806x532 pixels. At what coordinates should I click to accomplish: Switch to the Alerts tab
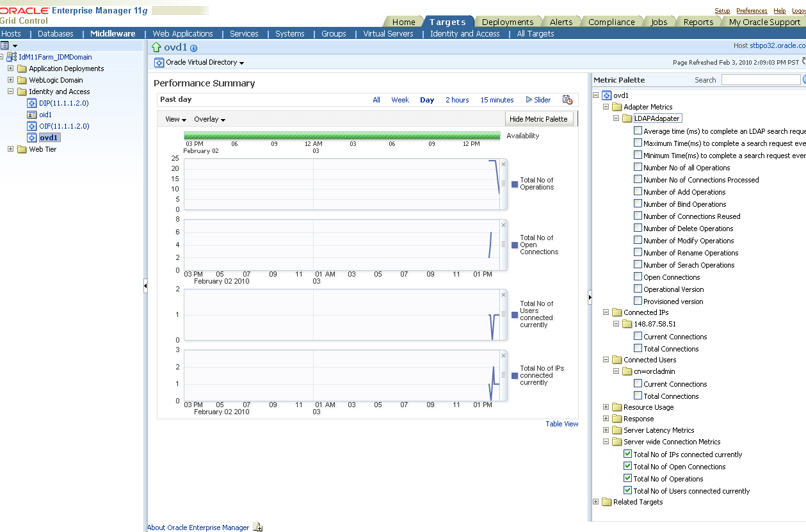[561, 22]
